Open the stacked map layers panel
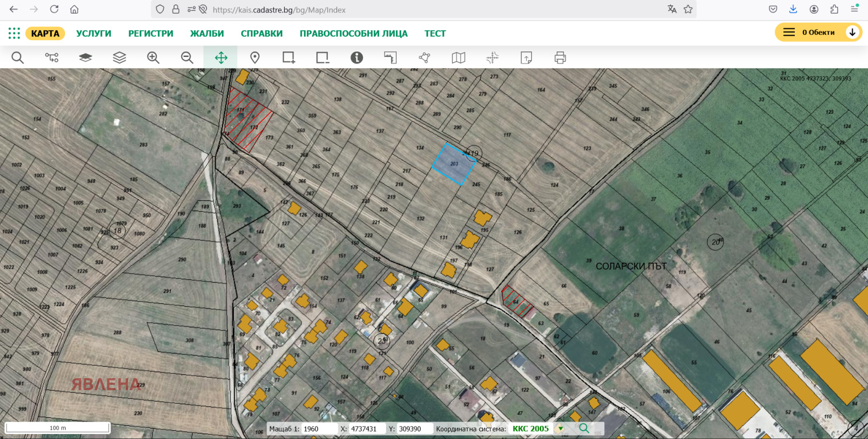Viewport: 868px width, 439px height. click(x=119, y=58)
